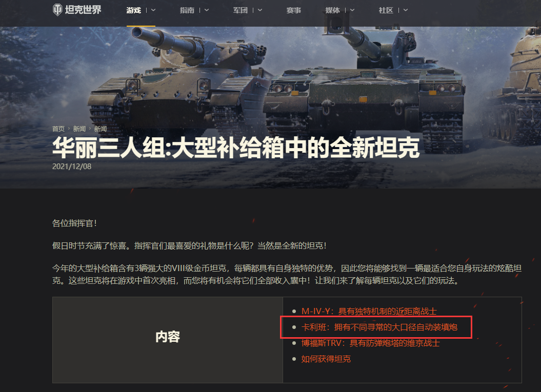Click the first 新闻 breadcrumb link

79,129
